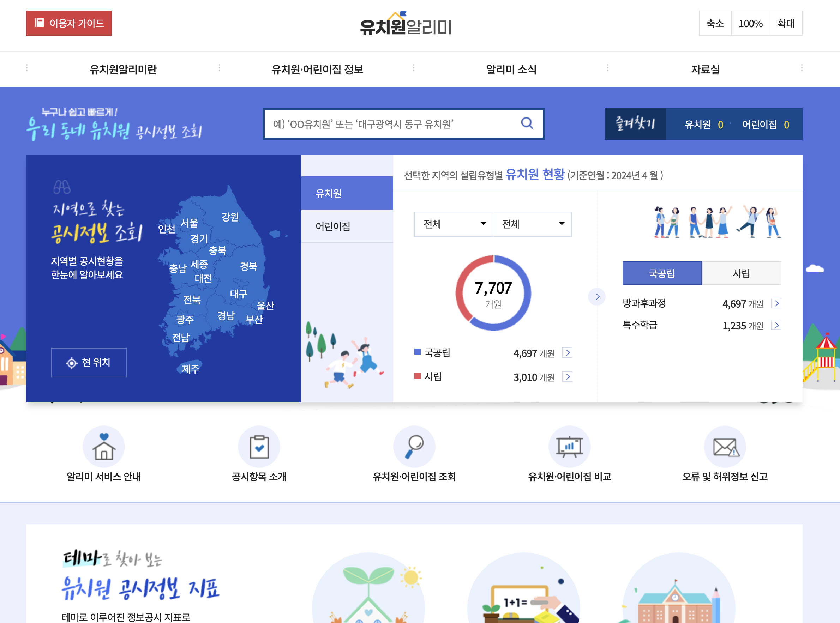Click the 이용자 가이드 button

click(x=69, y=23)
